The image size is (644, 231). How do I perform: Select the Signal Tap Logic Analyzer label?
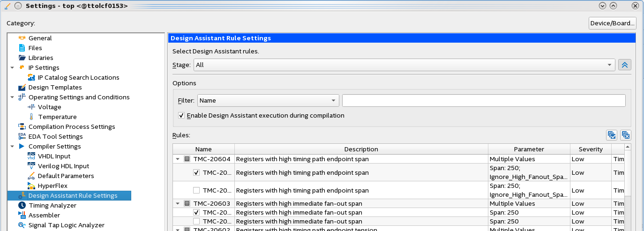click(x=67, y=225)
